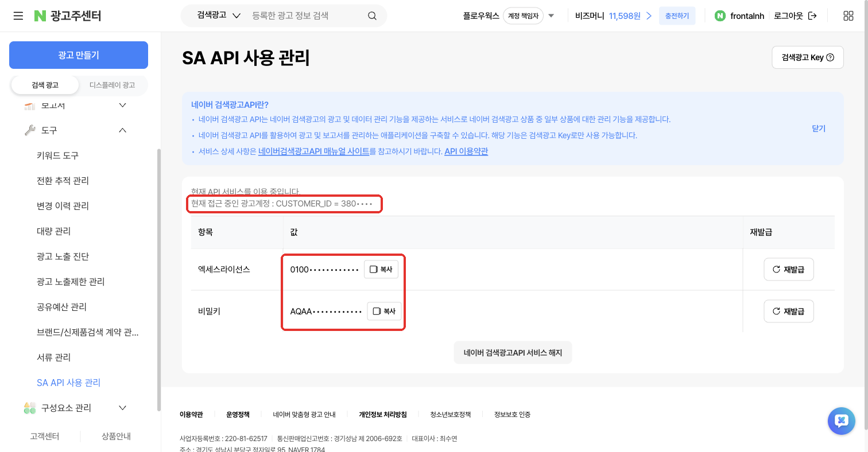Open footer 운영정책 link

(x=238, y=414)
